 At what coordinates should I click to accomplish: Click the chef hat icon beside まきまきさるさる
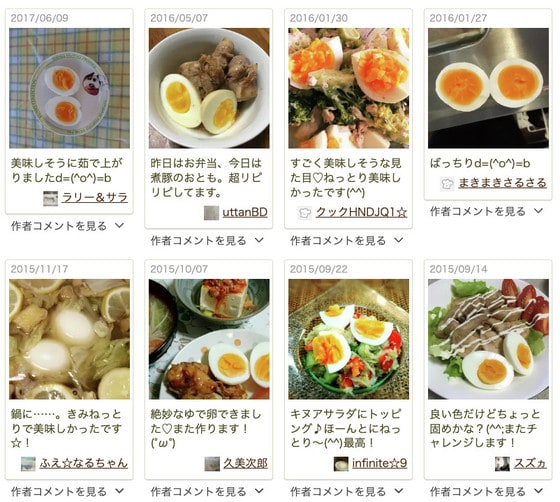click(x=447, y=184)
